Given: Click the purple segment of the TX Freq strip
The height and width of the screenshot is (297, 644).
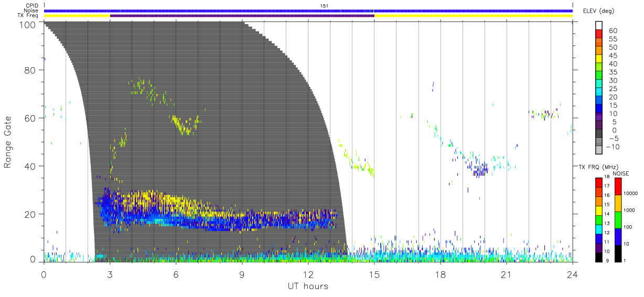Looking at the screenshot, I should pyautogui.click(x=242, y=16).
